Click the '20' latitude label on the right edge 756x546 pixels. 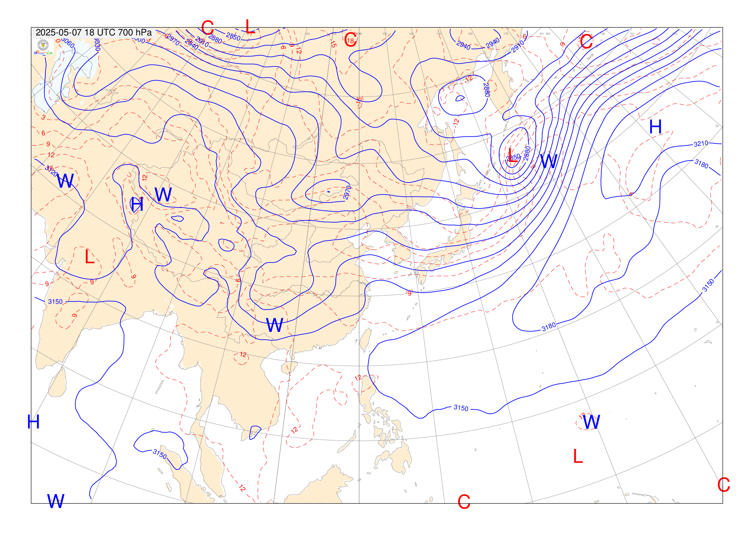tap(717, 226)
